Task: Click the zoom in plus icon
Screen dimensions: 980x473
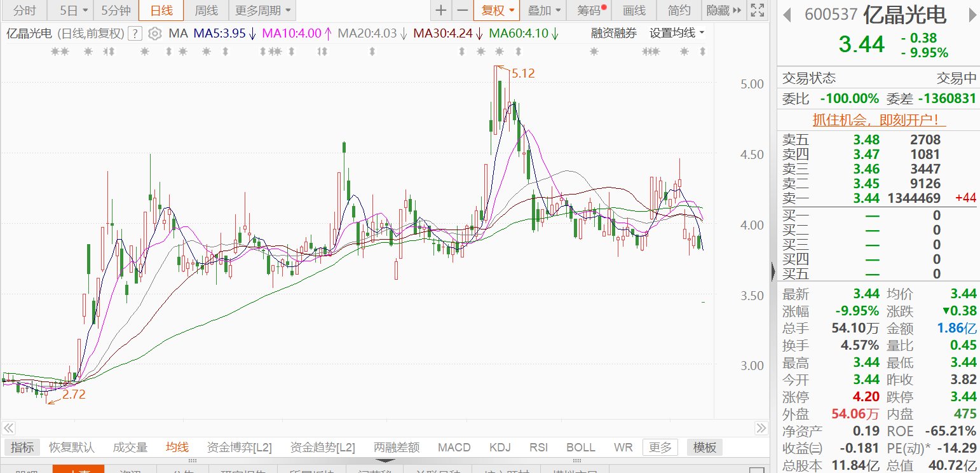Action: click(441, 10)
